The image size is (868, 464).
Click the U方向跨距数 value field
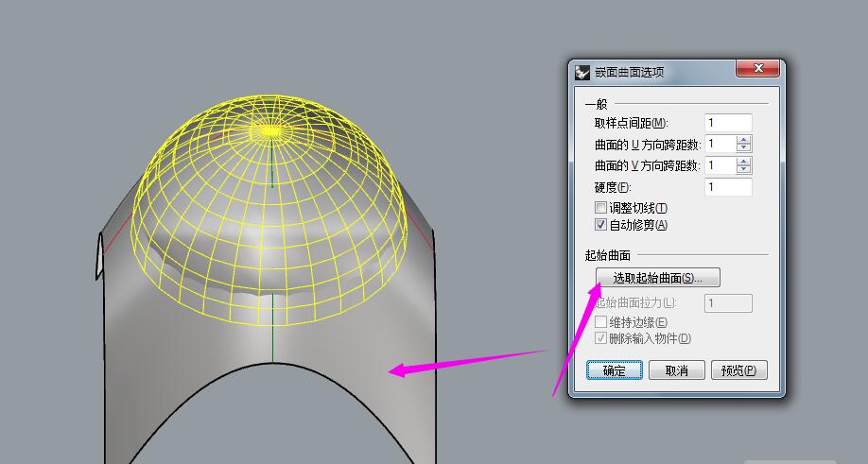pos(720,145)
